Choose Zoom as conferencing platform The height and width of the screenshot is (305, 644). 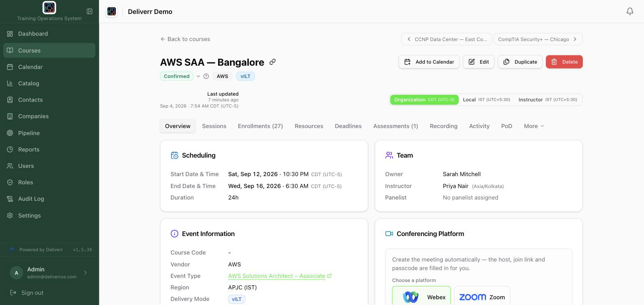(482, 297)
